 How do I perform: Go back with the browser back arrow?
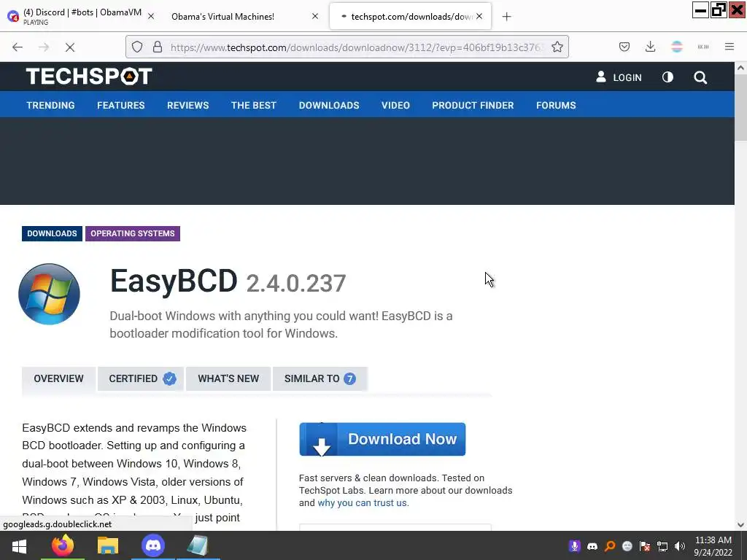click(x=18, y=47)
